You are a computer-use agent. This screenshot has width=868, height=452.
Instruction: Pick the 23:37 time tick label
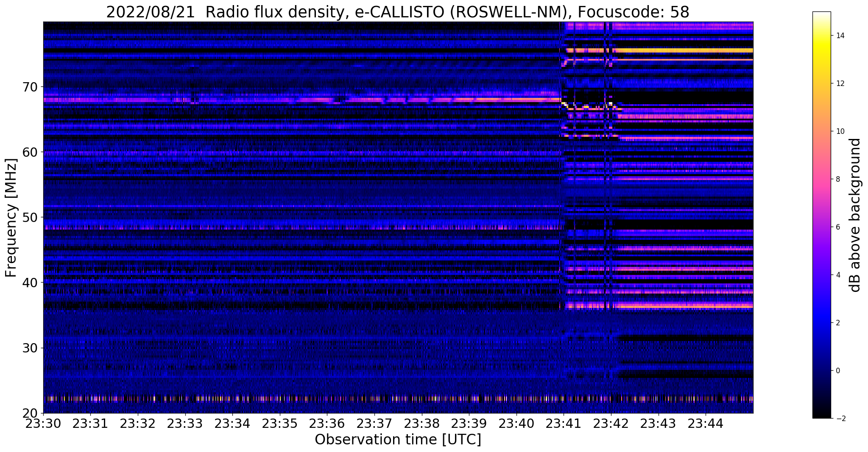click(x=374, y=424)
